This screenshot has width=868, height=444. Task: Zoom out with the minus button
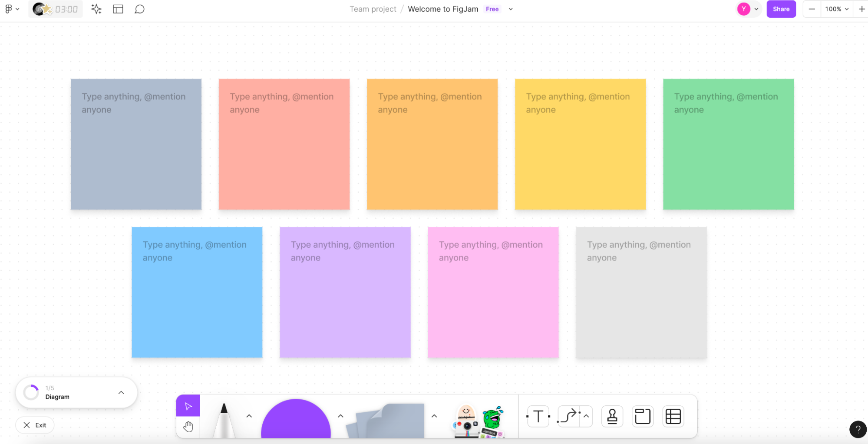coord(812,9)
